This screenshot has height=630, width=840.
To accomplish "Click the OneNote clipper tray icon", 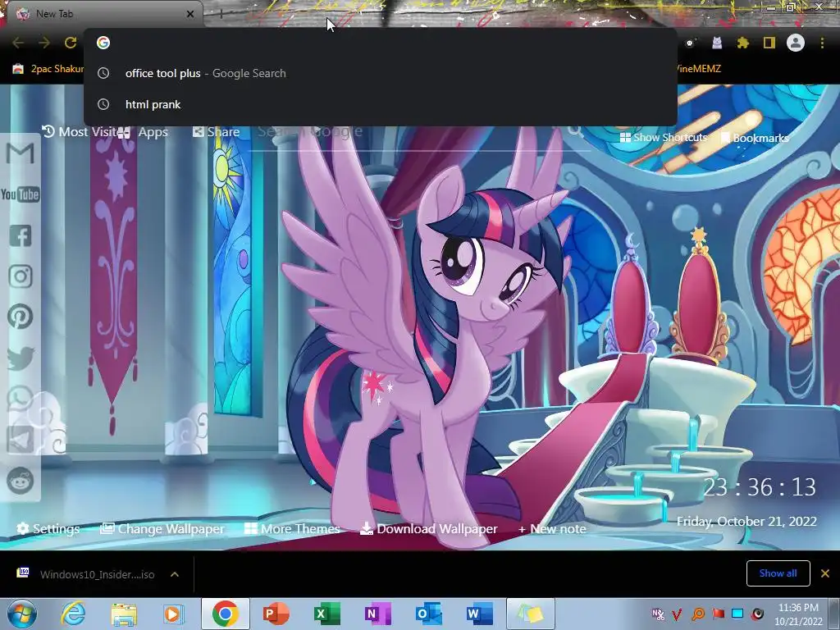I will click(658, 614).
